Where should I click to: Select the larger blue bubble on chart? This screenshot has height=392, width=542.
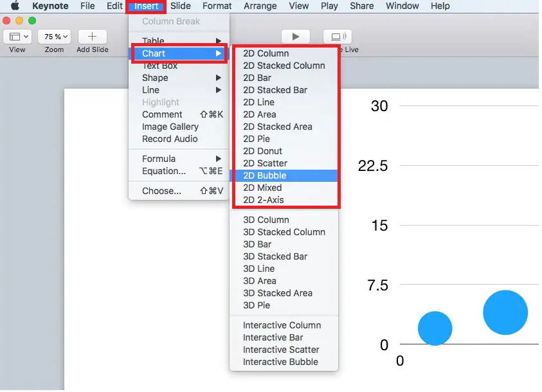point(505,312)
